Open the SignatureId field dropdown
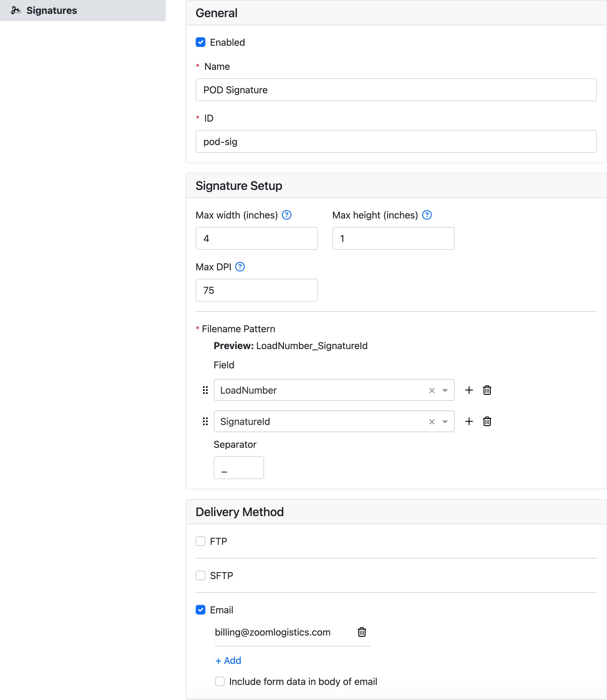The width and height of the screenshot is (607, 700). point(445,422)
